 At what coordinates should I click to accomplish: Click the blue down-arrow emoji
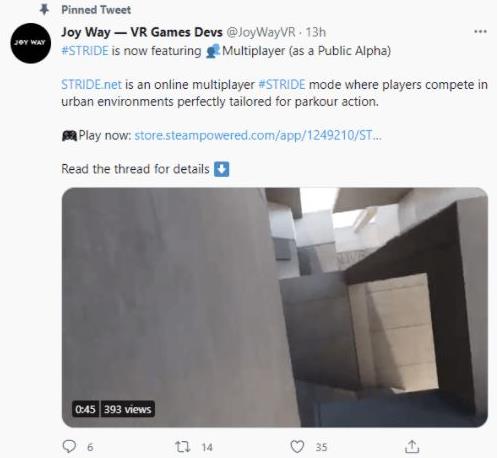click(x=221, y=169)
